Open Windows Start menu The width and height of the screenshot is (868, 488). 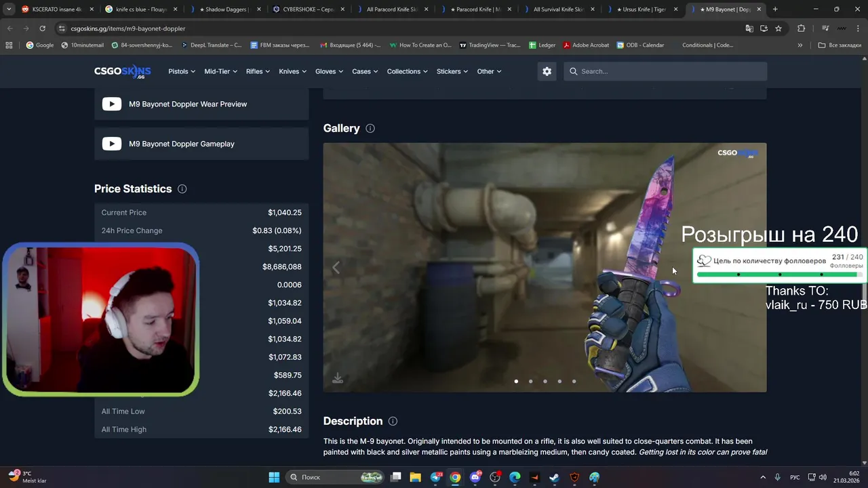tap(274, 477)
